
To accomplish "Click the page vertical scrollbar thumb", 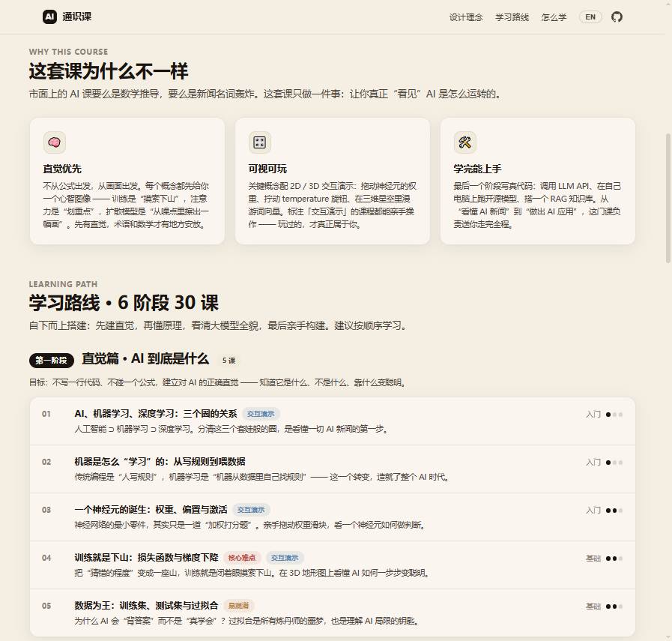I will [668, 198].
